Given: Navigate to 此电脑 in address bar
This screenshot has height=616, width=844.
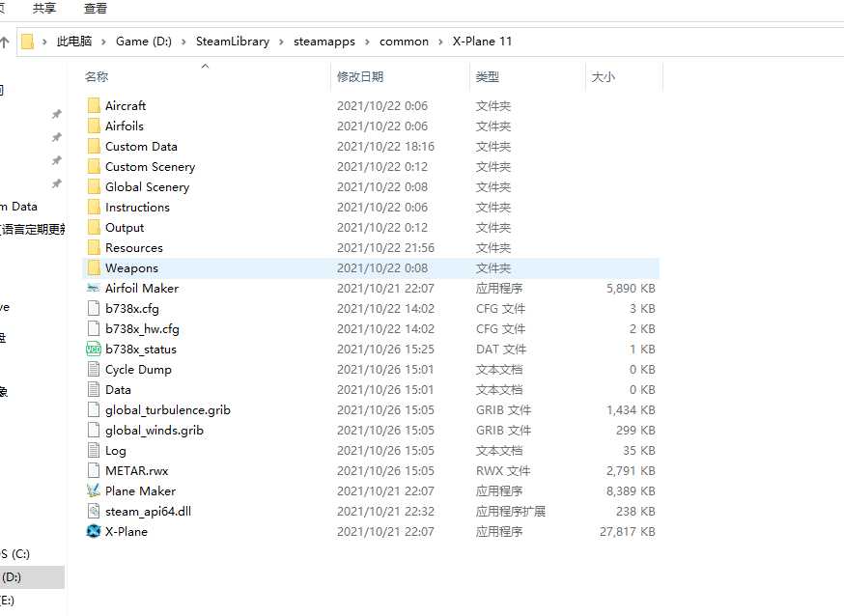Looking at the screenshot, I should pyautogui.click(x=73, y=42).
